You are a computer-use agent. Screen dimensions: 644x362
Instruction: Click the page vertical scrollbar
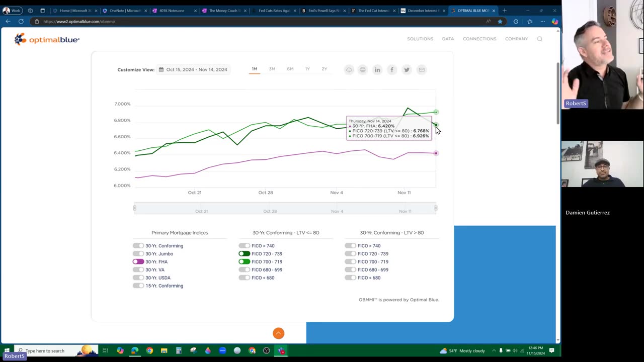[x=557, y=93]
